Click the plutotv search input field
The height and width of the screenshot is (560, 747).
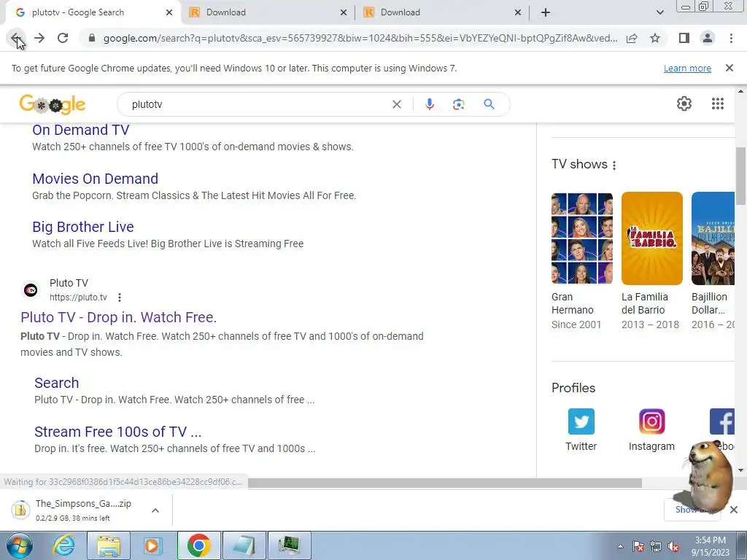tap(258, 104)
